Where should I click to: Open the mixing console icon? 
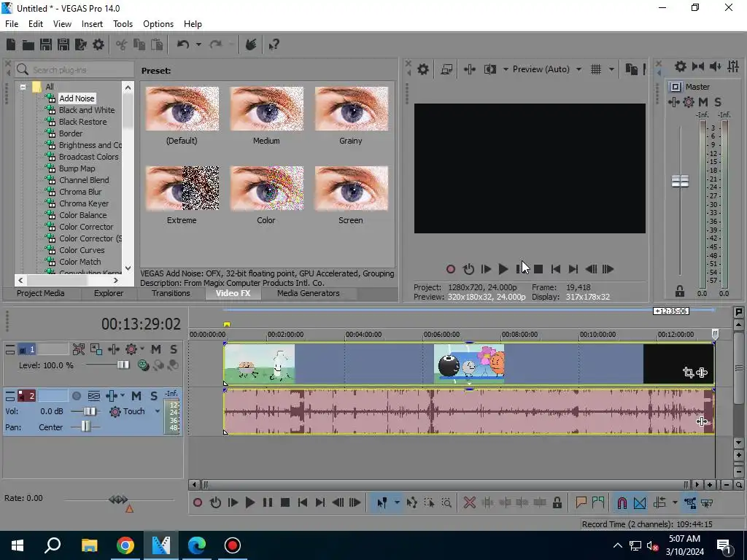point(733,66)
